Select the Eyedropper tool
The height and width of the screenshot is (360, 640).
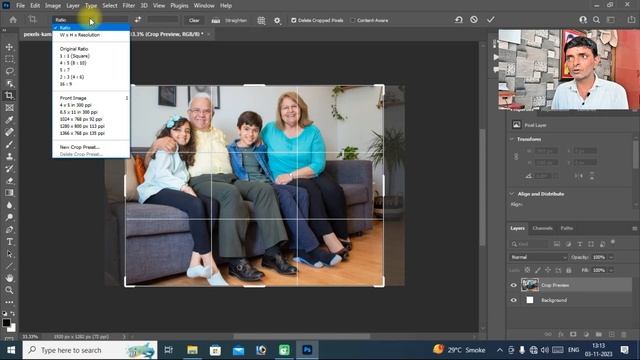click(9, 120)
